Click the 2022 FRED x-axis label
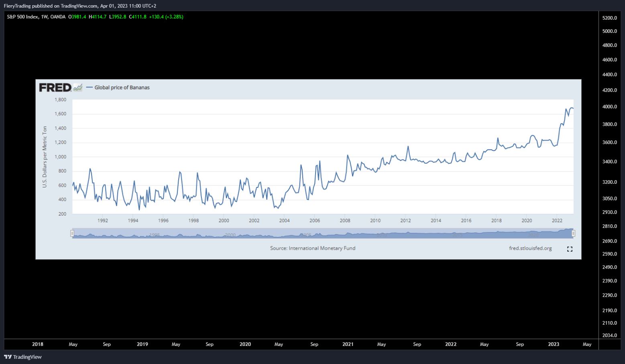This screenshot has height=364, width=625. coord(557,221)
